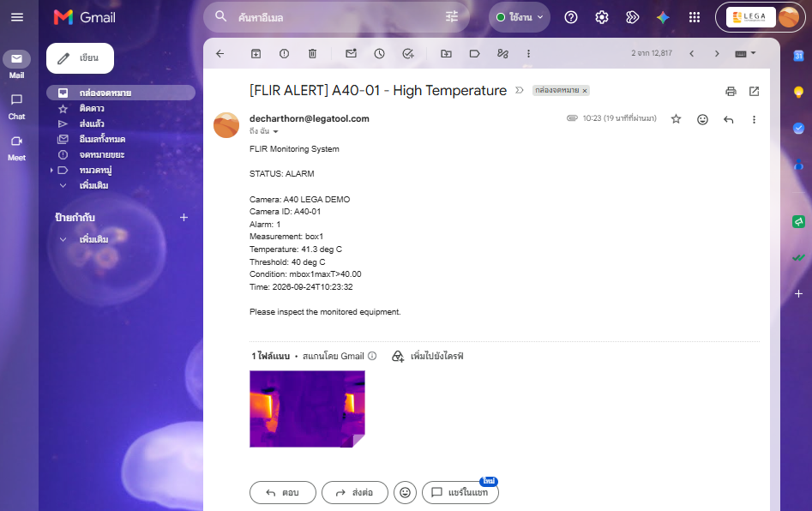812x511 pixels.
Task: Open Google apps grid
Action: [695, 18]
